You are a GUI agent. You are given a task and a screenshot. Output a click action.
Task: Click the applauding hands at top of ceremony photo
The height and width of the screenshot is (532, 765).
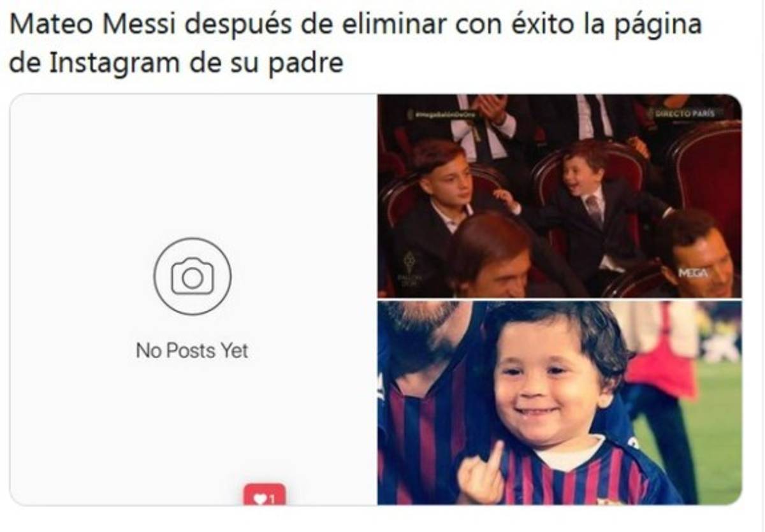[492, 110]
